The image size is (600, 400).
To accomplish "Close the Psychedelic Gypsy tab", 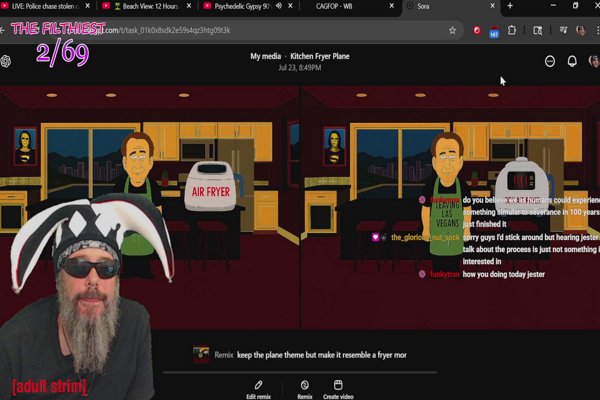I will (290, 6).
